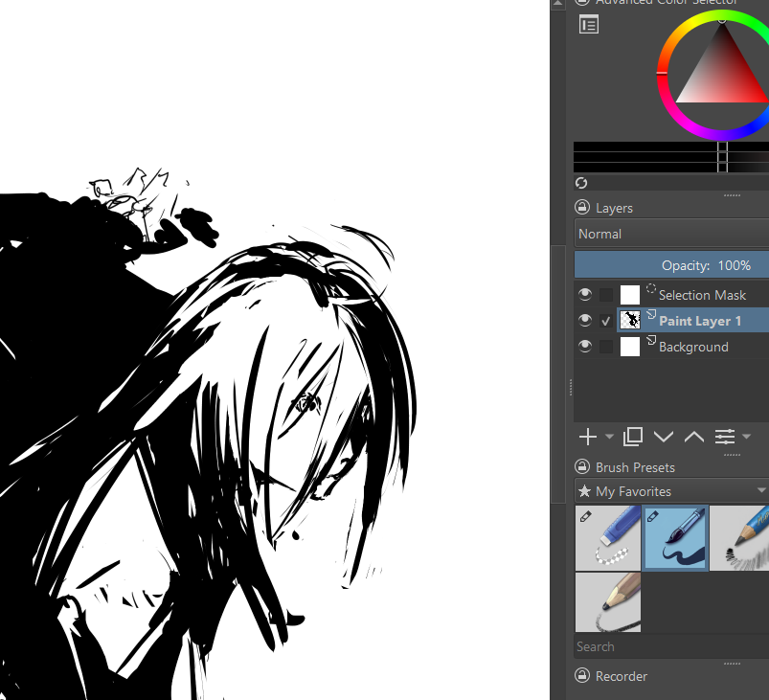The height and width of the screenshot is (700, 769).
Task: Add a new layer with plus icon
Action: click(588, 437)
